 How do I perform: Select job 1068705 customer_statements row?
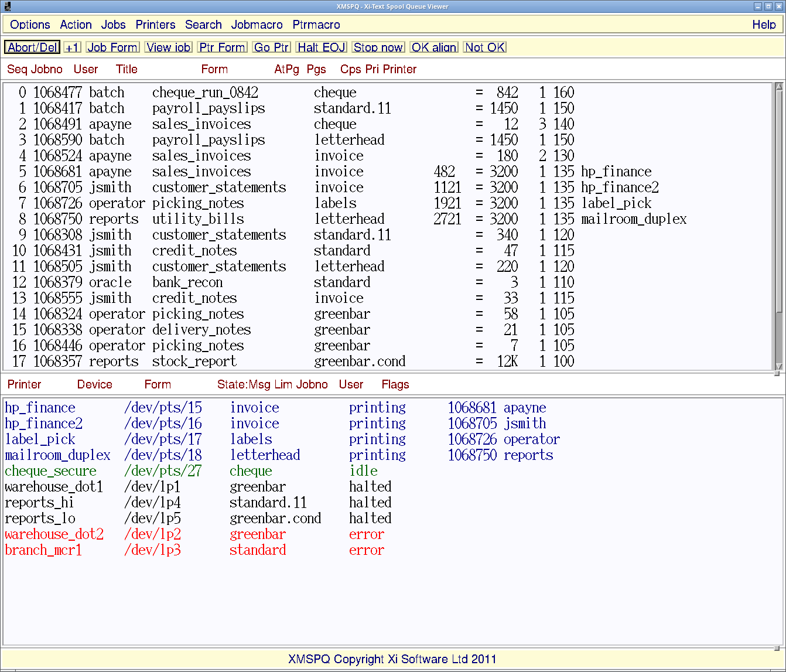click(388, 187)
